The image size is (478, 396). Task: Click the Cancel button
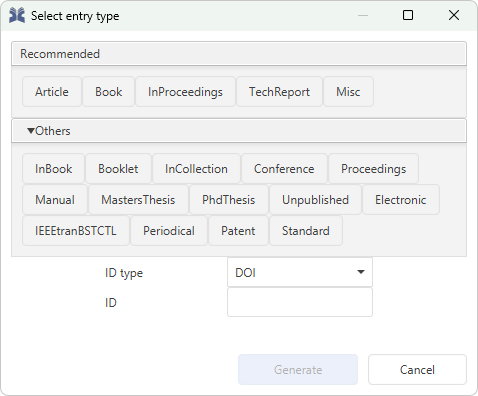pos(417,370)
